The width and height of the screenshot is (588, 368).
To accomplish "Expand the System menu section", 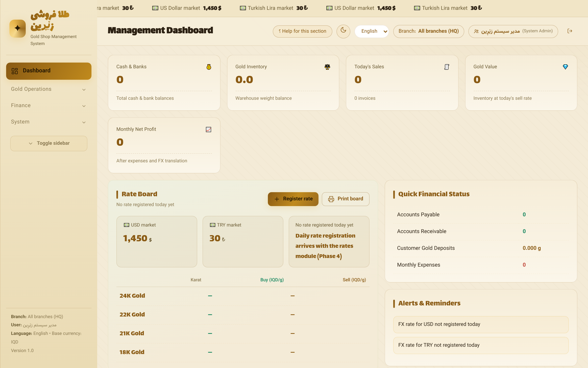I will point(49,122).
